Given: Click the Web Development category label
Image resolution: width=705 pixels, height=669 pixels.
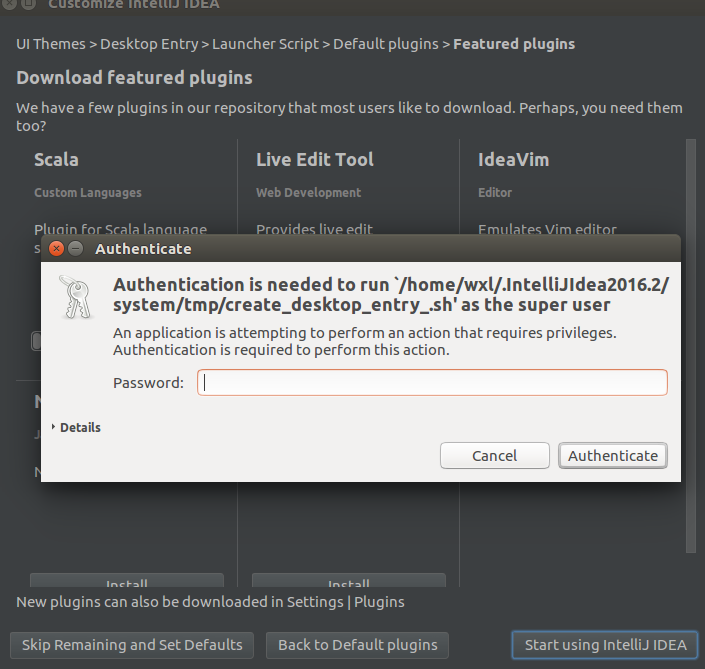Looking at the screenshot, I should pos(308,192).
